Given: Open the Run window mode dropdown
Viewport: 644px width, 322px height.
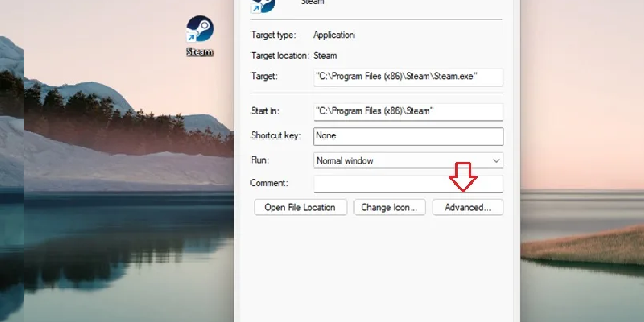Looking at the screenshot, I should 408,161.
